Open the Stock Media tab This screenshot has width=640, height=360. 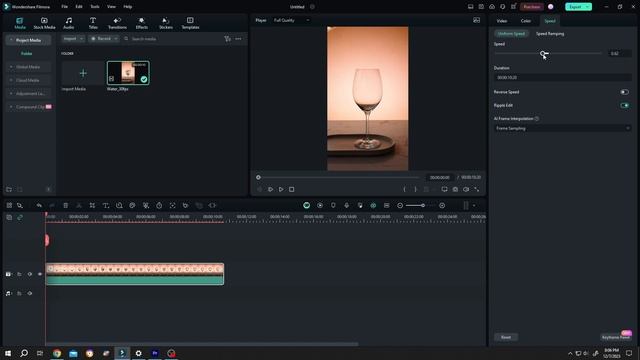coord(44,23)
